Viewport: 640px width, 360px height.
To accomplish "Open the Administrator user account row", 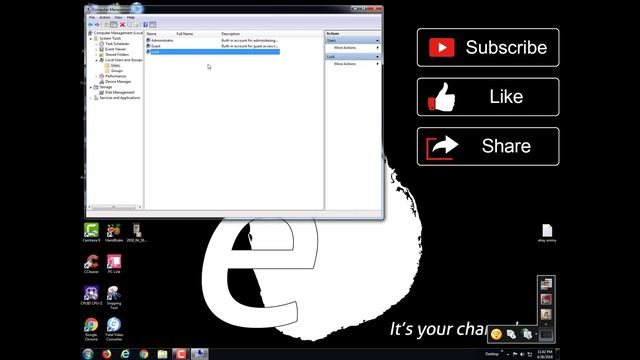I will (212, 40).
